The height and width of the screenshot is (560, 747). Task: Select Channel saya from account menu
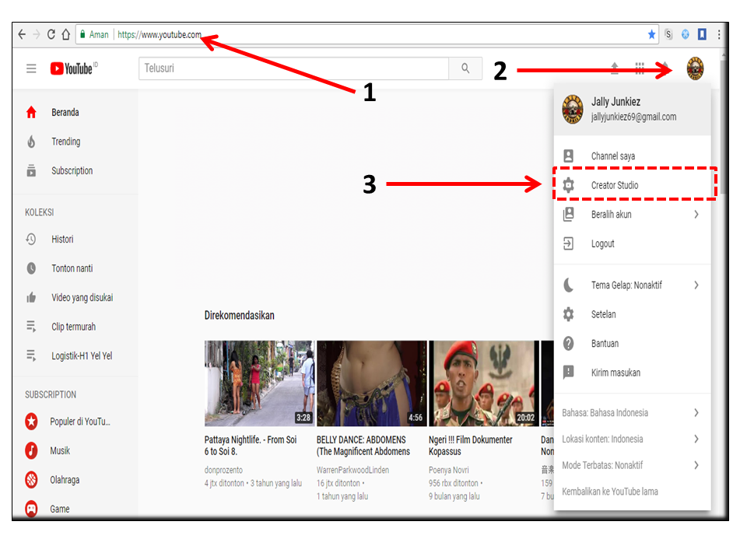(x=632, y=156)
